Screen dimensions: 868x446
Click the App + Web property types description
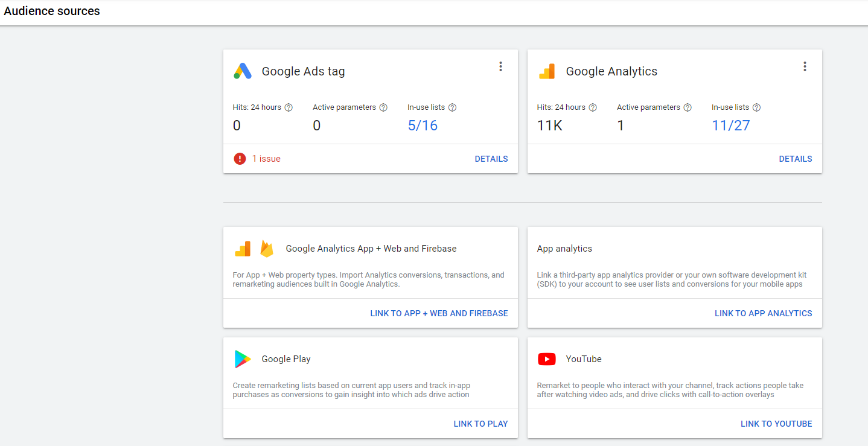[x=368, y=279]
